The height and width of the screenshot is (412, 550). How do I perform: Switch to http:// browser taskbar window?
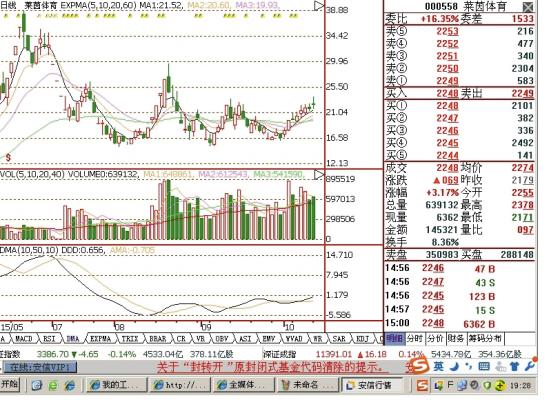point(181,385)
